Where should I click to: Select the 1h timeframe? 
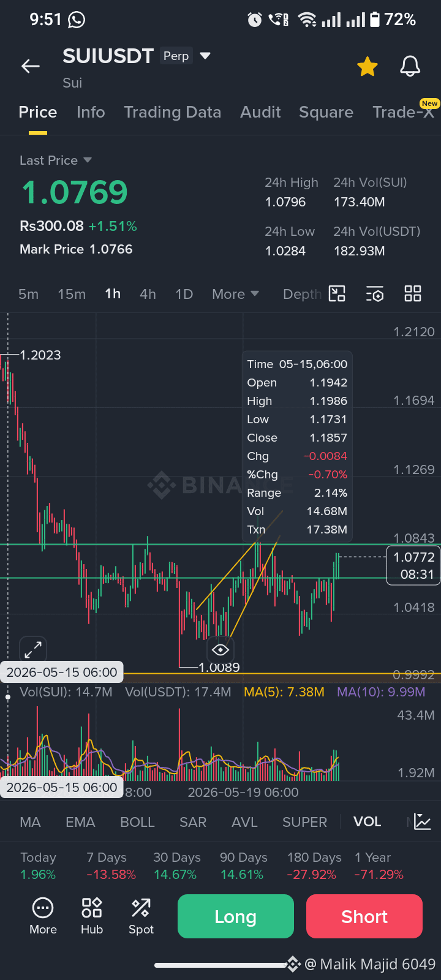pyautogui.click(x=113, y=294)
